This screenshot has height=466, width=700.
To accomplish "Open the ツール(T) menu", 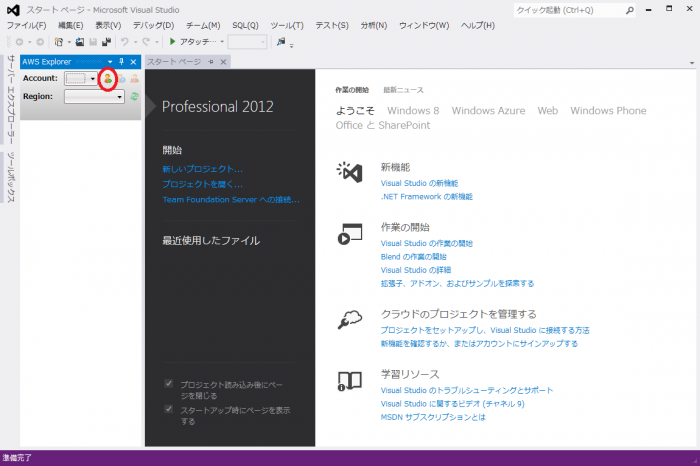I will click(287, 25).
